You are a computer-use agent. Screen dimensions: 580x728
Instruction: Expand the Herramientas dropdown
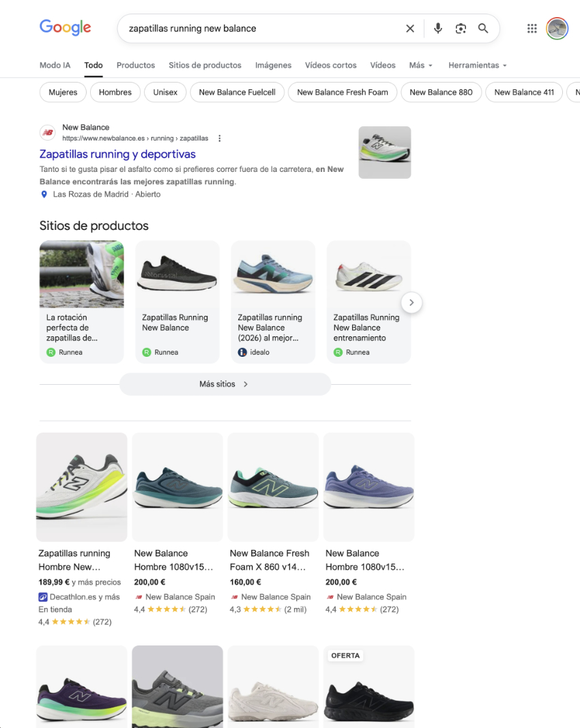[477, 65]
